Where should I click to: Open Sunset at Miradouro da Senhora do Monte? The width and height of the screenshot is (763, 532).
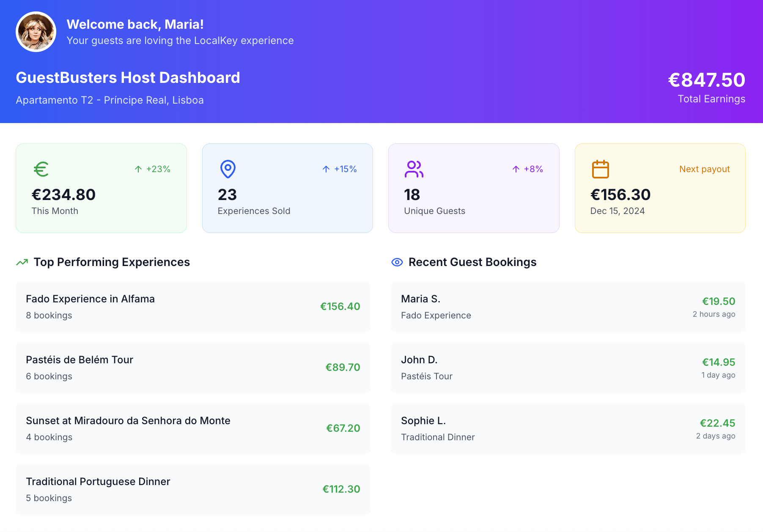(x=193, y=428)
